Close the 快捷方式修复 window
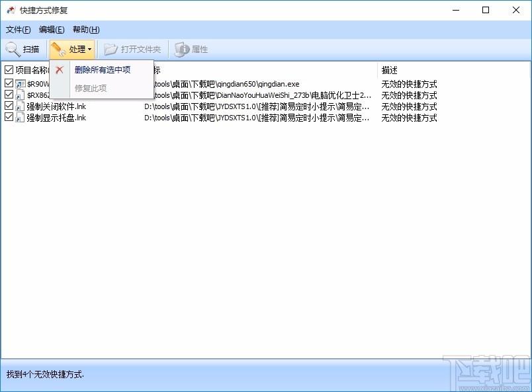The width and height of the screenshot is (532, 392). 516,10
